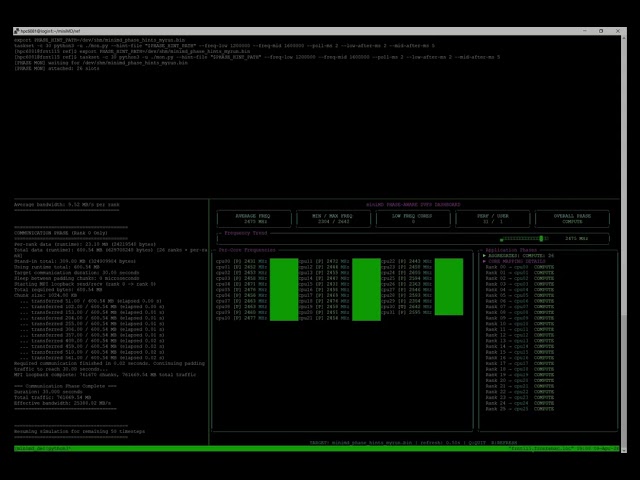Image resolution: width=640 pixels, height=480 pixels.
Task: Click the tmux window name in status bar
Action: click(42, 449)
